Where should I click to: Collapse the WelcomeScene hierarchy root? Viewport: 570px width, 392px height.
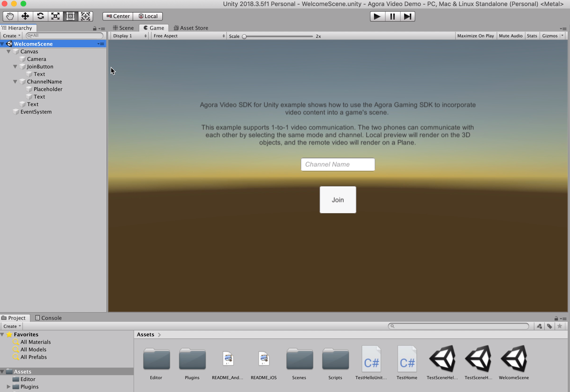(2, 44)
